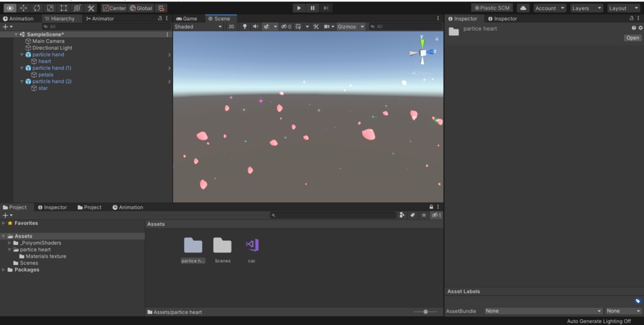
Task: Open the Gizmos dropdown arrow
Action: 362,26
